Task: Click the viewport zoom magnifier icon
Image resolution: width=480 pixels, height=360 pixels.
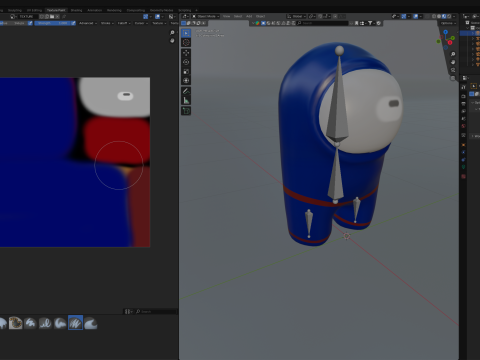Action: [x=453, y=54]
